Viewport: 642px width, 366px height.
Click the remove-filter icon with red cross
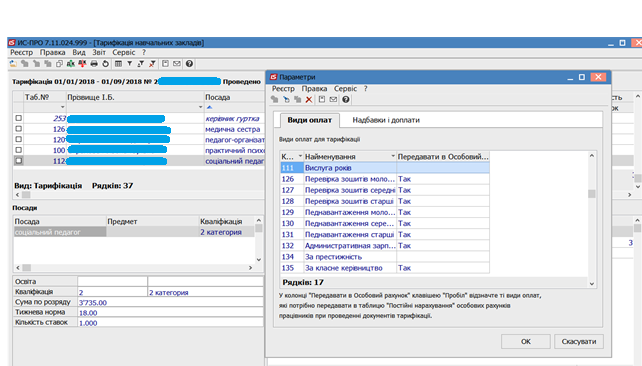(x=152, y=64)
